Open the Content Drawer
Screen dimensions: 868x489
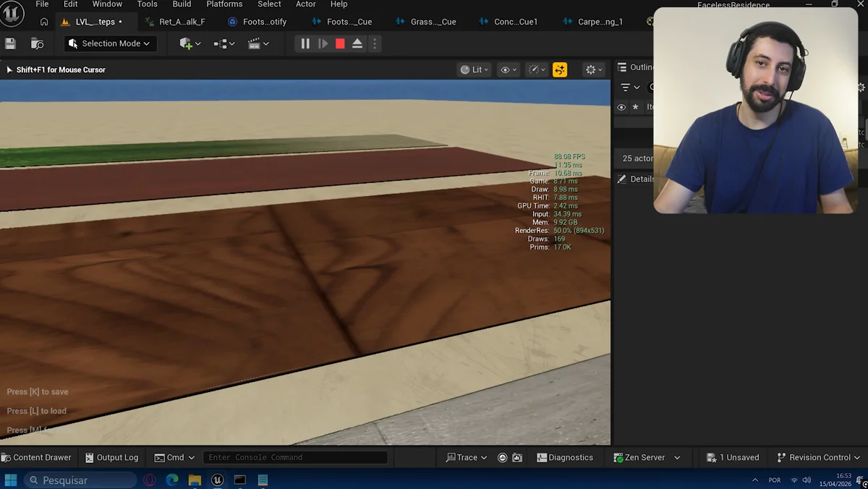tap(36, 457)
